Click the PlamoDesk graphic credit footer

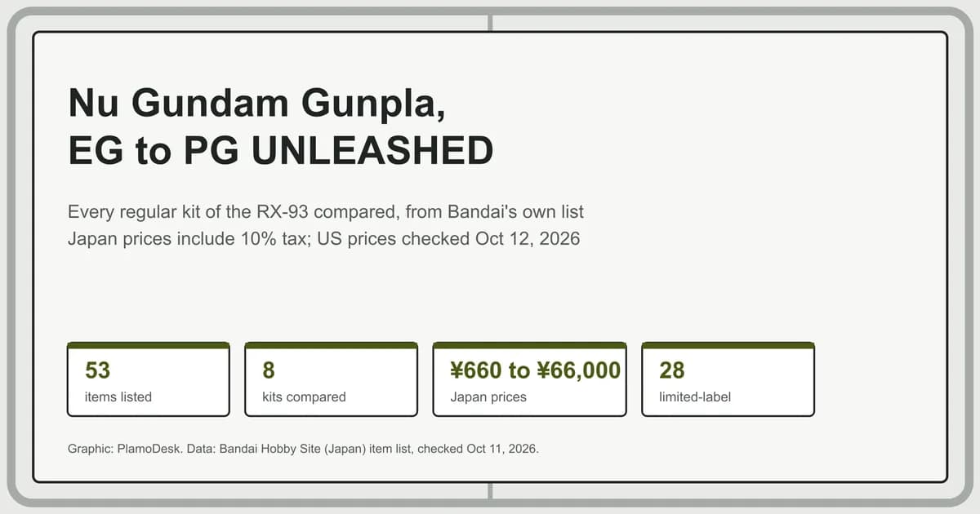[x=119, y=449]
